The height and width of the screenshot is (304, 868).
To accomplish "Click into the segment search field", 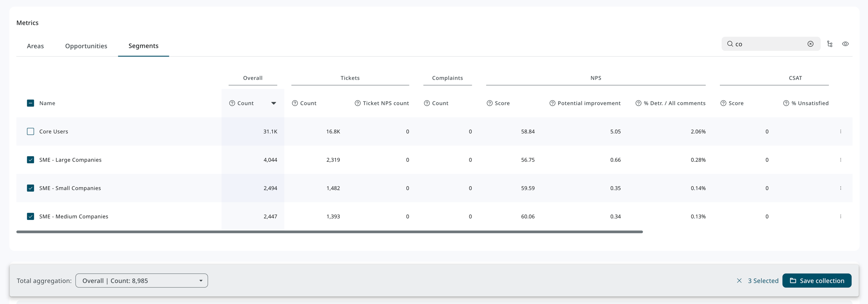I will pos(769,44).
